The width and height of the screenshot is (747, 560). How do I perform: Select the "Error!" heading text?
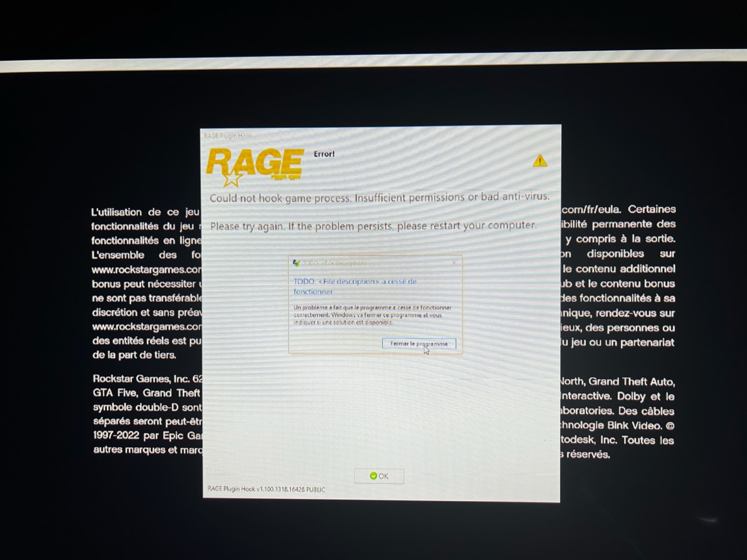pos(324,154)
